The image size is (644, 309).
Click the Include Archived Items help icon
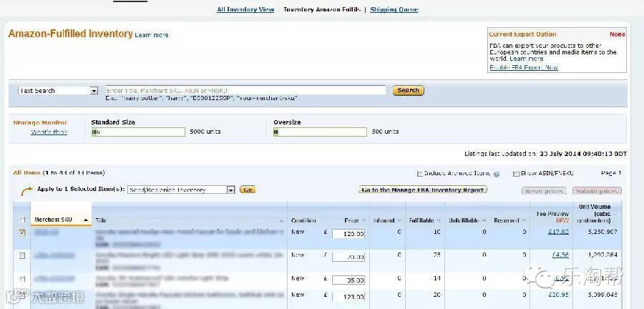[496, 174]
